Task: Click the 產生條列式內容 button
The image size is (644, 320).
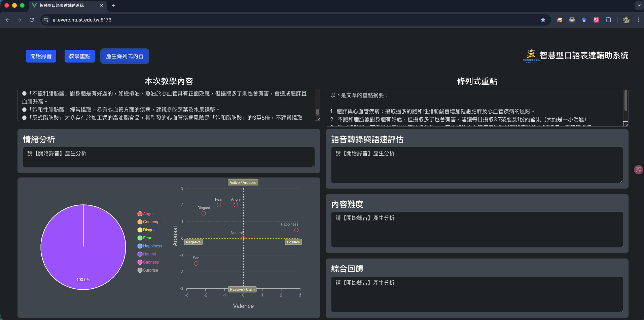Action: tap(124, 56)
